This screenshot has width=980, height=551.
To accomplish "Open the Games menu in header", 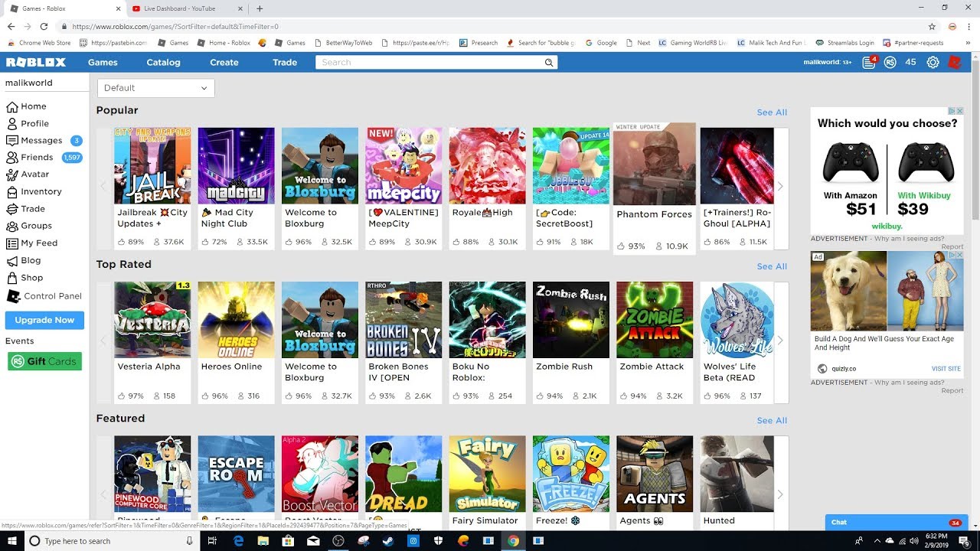I will coord(103,62).
